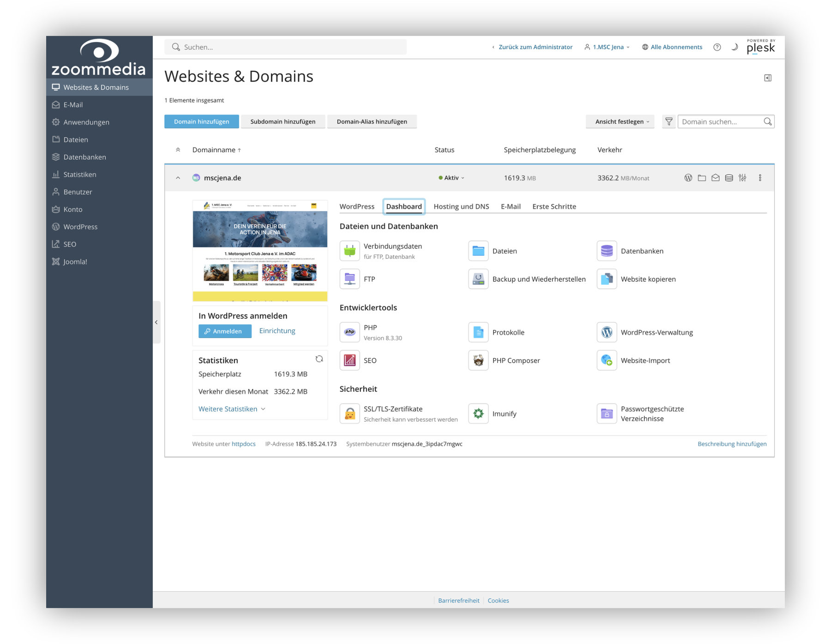Open the Aktiv status dropdown
Viewport: 831px width, 644px height.
click(452, 178)
